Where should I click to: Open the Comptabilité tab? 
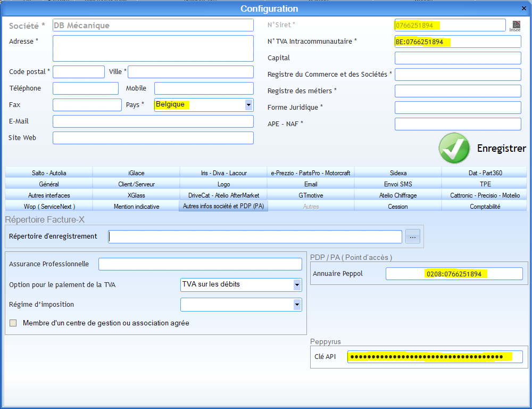485,207
